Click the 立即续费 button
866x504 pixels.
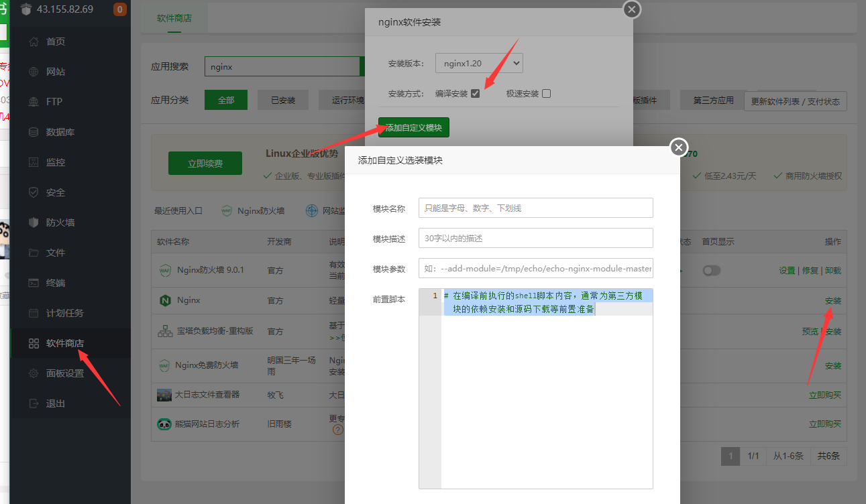click(205, 163)
